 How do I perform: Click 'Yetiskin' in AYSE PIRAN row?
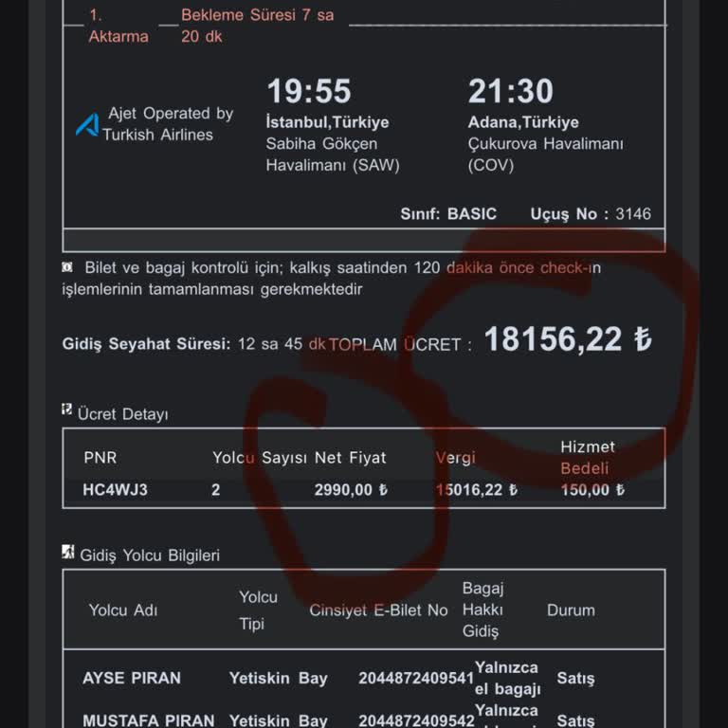click(260, 679)
